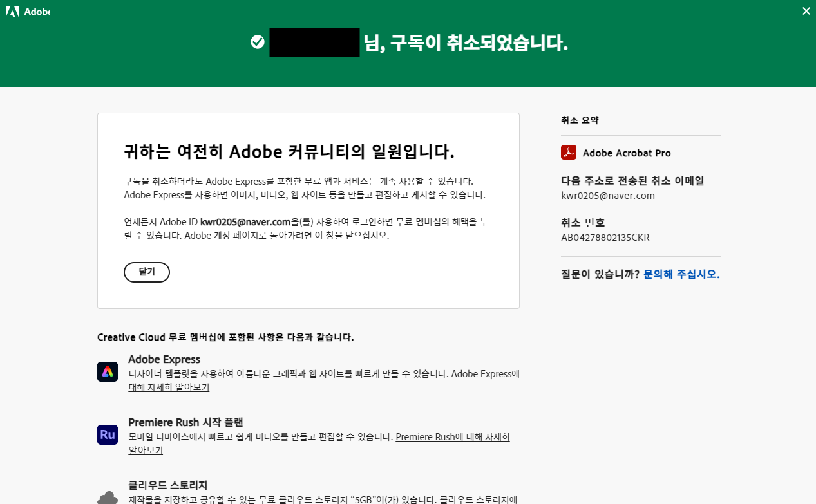Click the green checkmark icon in the banner
This screenshot has width=816, height=504.
[x=258, y=42]
